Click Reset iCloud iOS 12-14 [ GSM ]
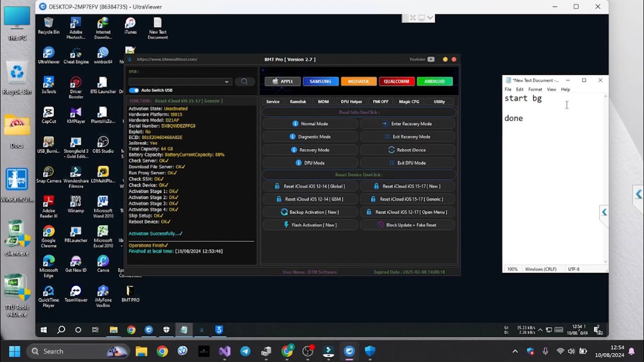Viewport: 644px width, 362px height. click(310, 199)
